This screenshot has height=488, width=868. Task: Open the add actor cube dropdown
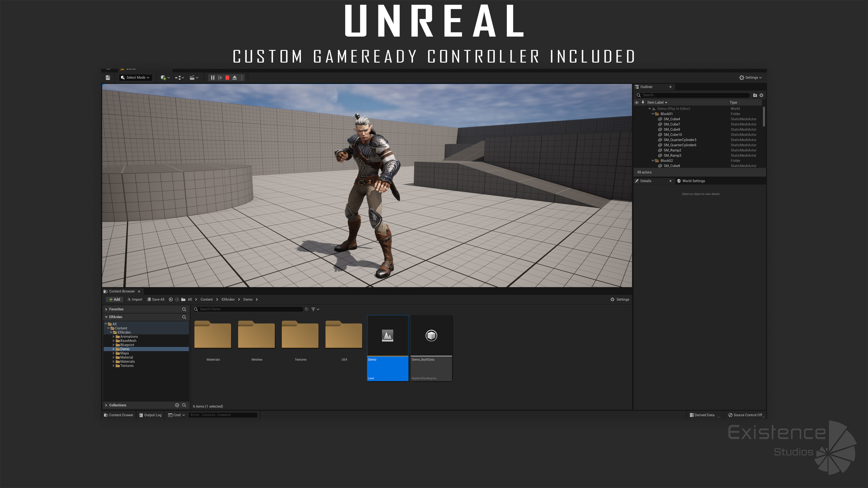(165, 77)
